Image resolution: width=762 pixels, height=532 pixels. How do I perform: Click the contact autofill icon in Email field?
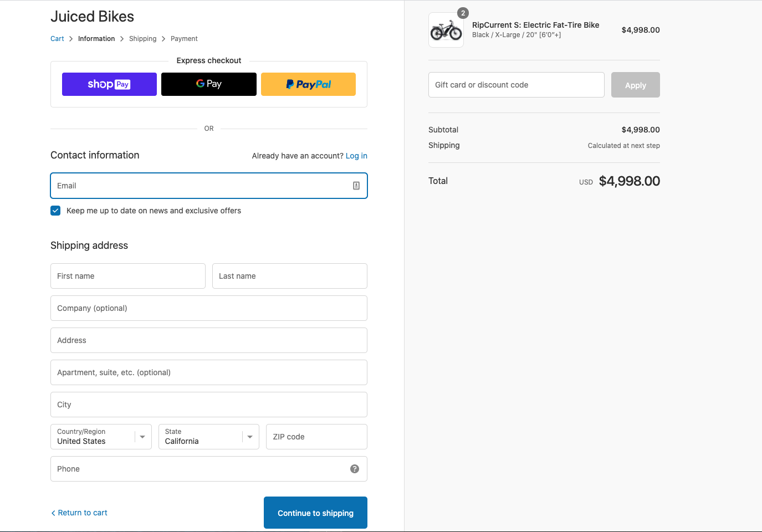click(x=356, y=186)
